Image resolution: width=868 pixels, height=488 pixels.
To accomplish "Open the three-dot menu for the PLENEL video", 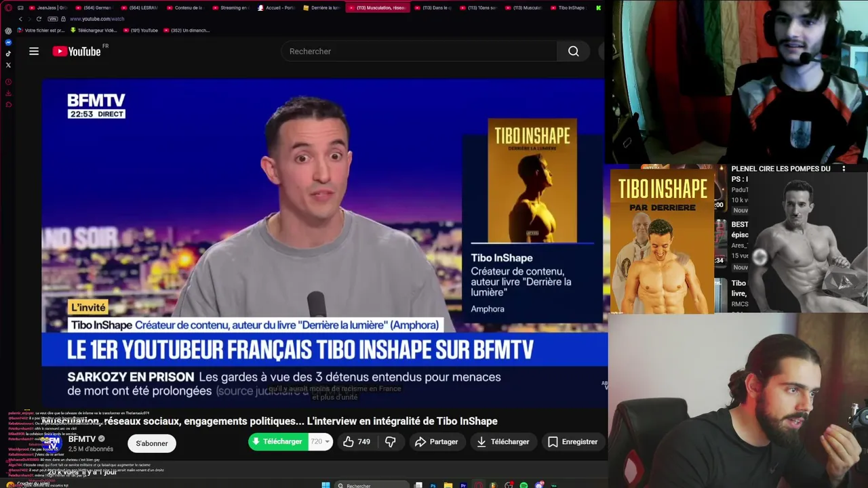I will pos(844,169).
